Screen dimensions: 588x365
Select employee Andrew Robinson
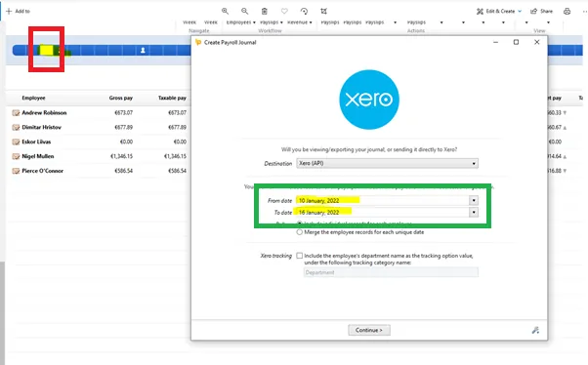tap(44, 113)
